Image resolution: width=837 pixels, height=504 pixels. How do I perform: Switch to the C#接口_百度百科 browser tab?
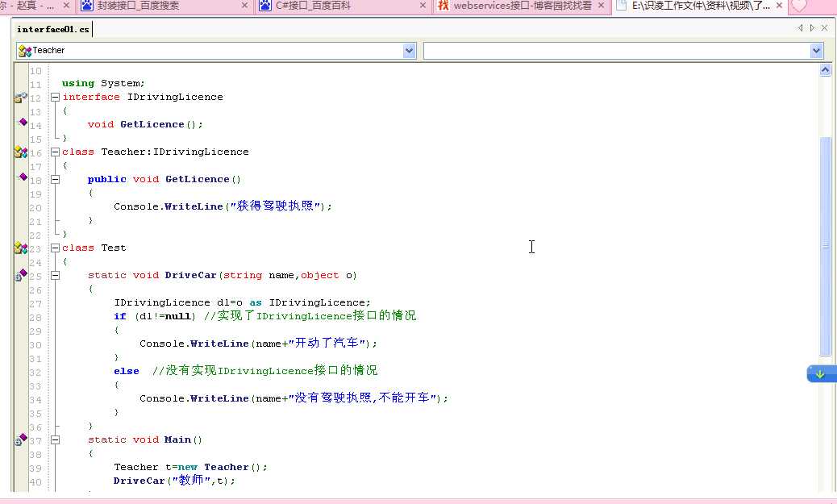click(343, 6)
